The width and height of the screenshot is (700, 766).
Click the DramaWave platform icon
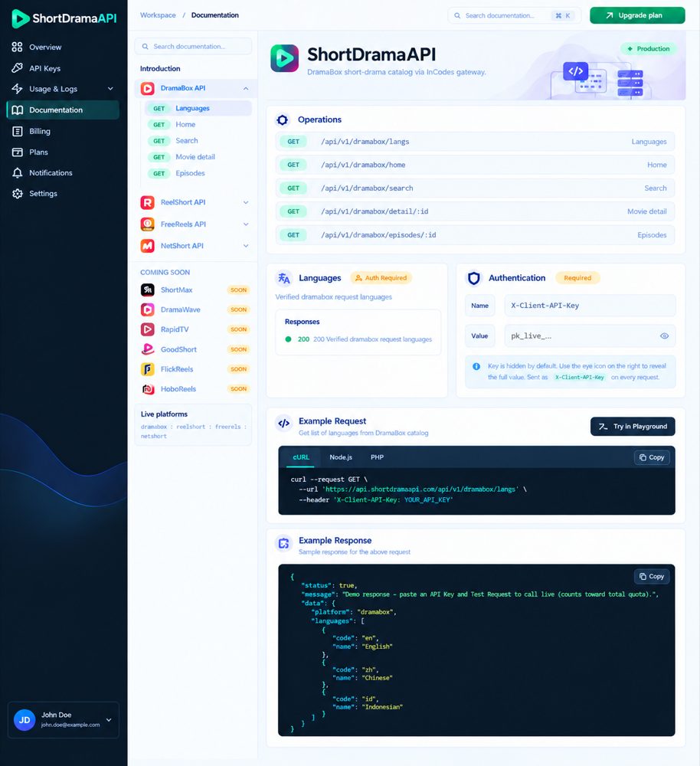(148, 309)
